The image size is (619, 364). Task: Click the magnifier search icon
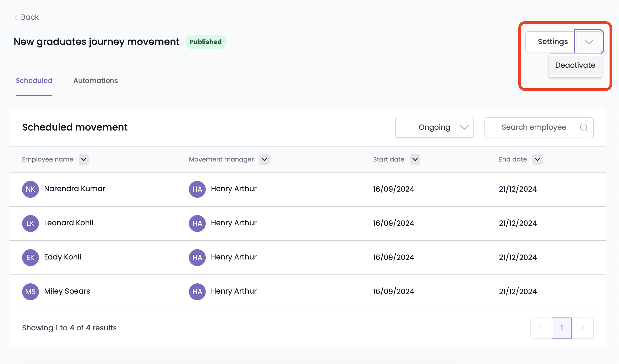(584, 128)
